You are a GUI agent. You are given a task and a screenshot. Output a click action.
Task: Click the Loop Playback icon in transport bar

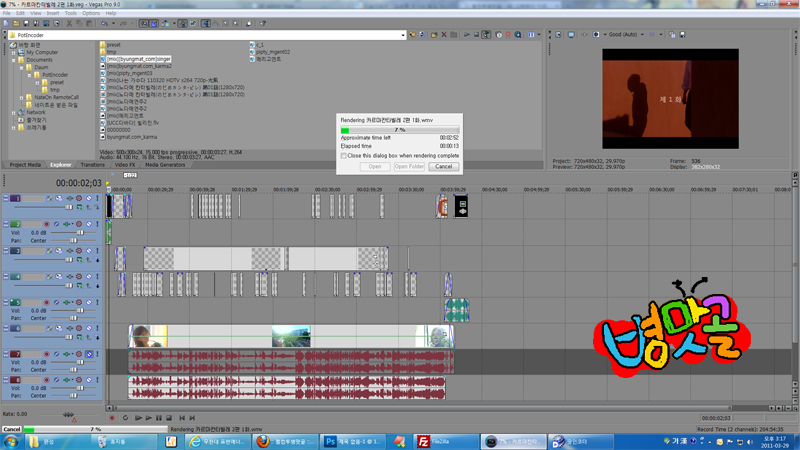tap(126, 418)
